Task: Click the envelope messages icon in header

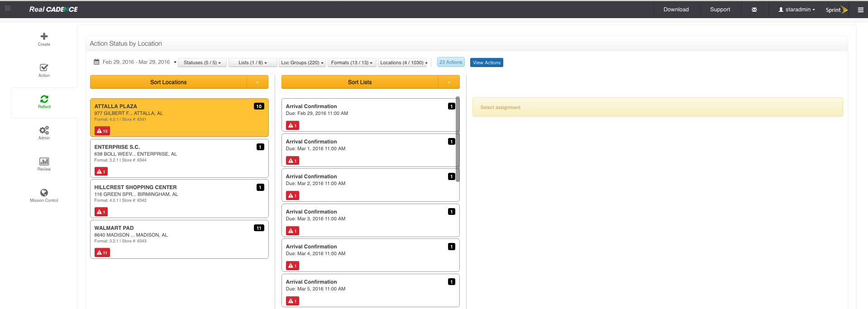Action: pos(754,10)
